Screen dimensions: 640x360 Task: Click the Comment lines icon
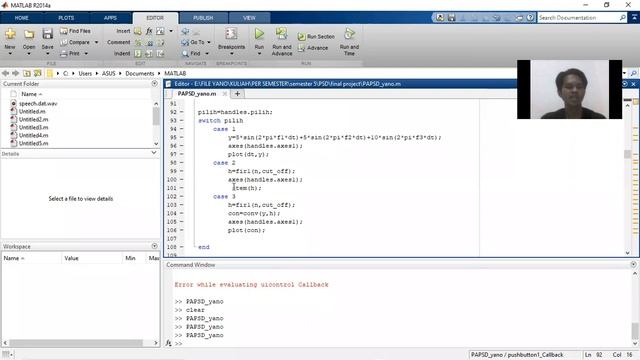(x=138, y=42)
